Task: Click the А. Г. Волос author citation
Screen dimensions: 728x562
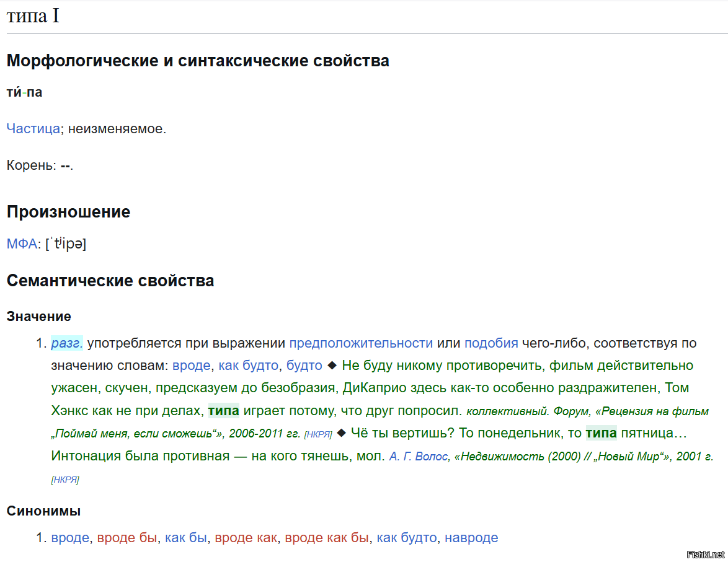Action: click(x=419, y=457)
